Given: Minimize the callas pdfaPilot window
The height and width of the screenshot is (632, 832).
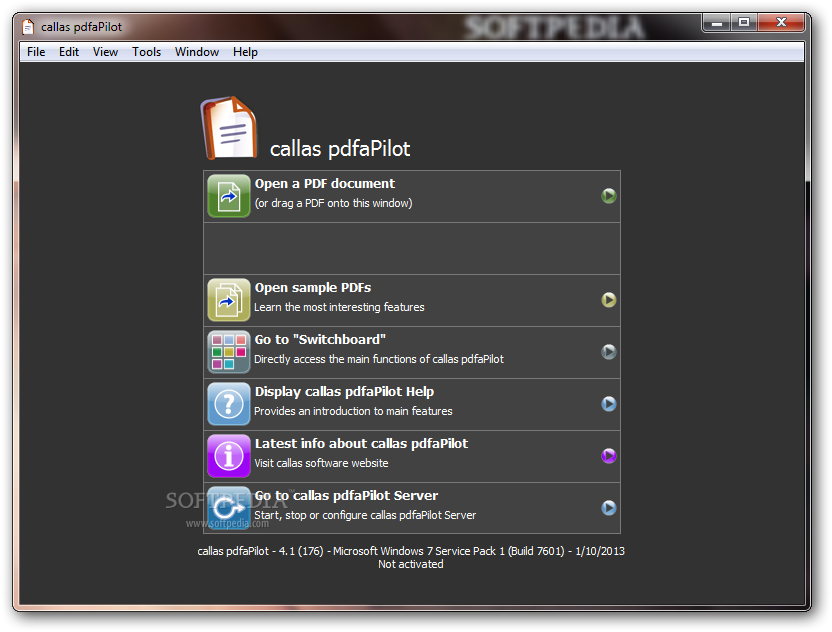Looking at the screenshot, I should point(717,23).
